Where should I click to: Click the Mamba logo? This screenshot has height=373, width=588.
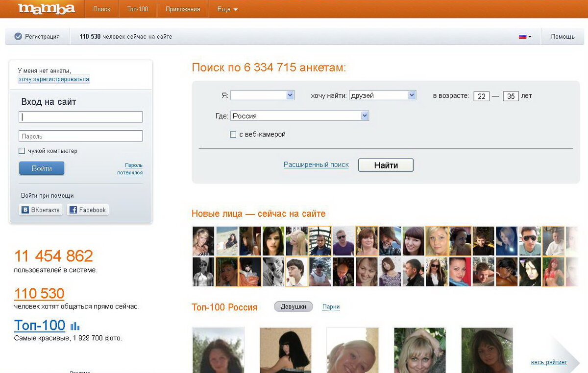[x=47, y=8]
